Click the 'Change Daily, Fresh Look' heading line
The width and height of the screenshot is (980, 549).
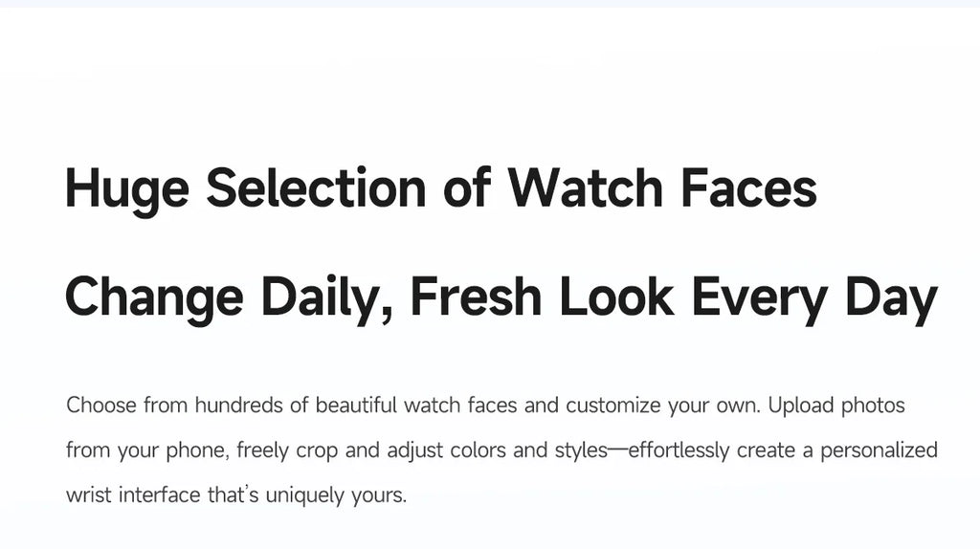tap(501, 297)
